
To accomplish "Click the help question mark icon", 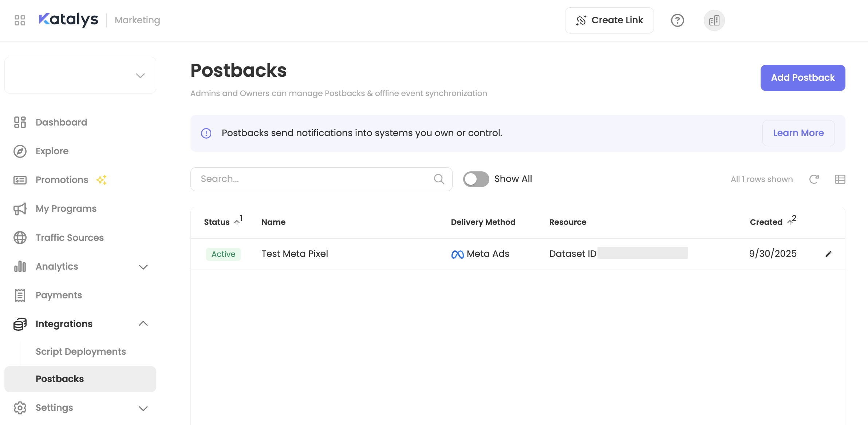I will (677, 20).
